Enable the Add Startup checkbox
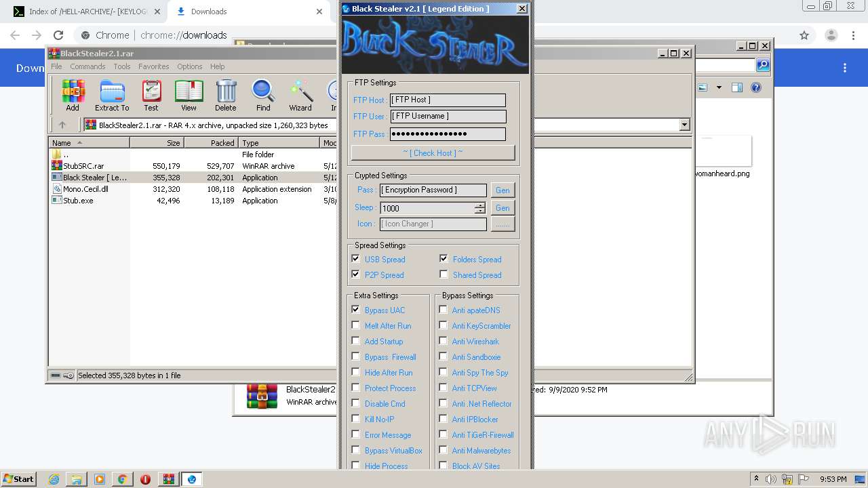Image resolution: width=868 pixels, height=488 pixels. point(356,341)
